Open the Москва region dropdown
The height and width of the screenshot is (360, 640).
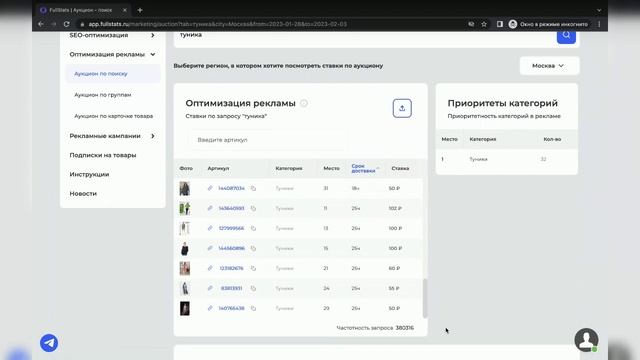[x=549, y=66]
